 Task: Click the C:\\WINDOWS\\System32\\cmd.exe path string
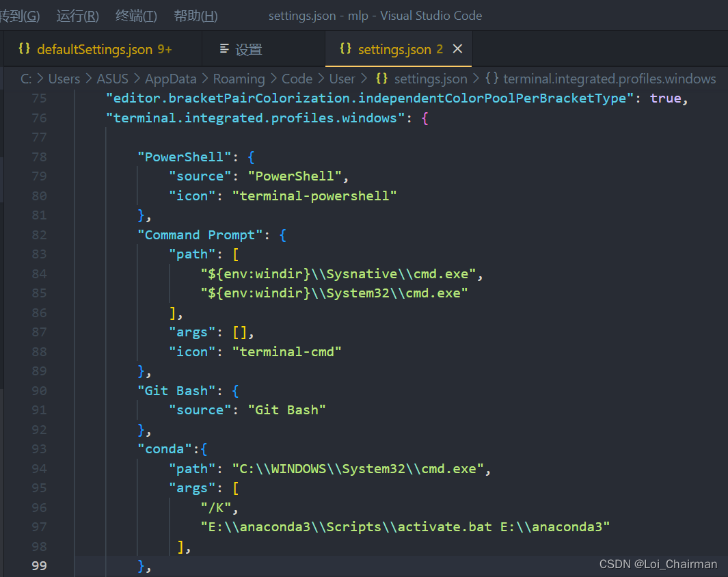(358, 469)
